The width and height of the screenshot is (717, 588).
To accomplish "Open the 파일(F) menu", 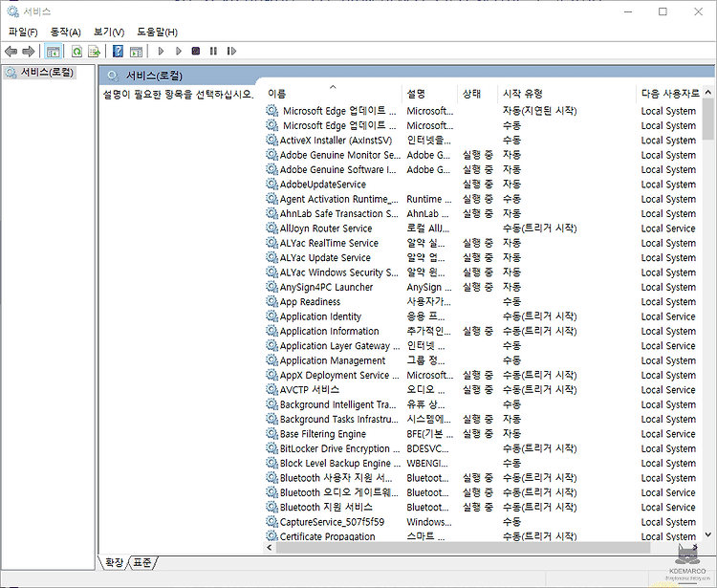I will pyautogui.click(x=23, y=32).
